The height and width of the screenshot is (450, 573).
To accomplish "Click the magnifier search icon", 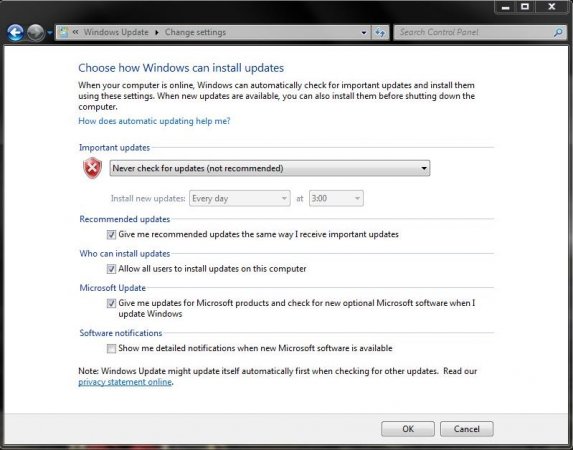I will tap(558, 33).
